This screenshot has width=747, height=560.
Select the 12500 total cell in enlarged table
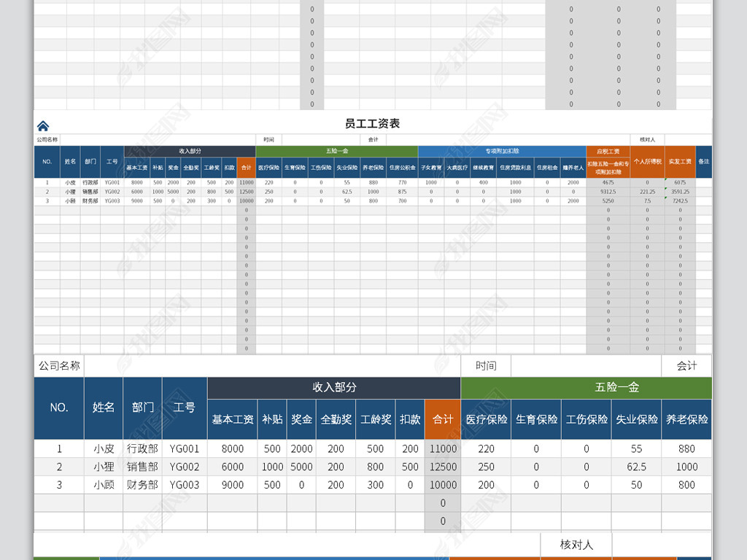(443, 467)
